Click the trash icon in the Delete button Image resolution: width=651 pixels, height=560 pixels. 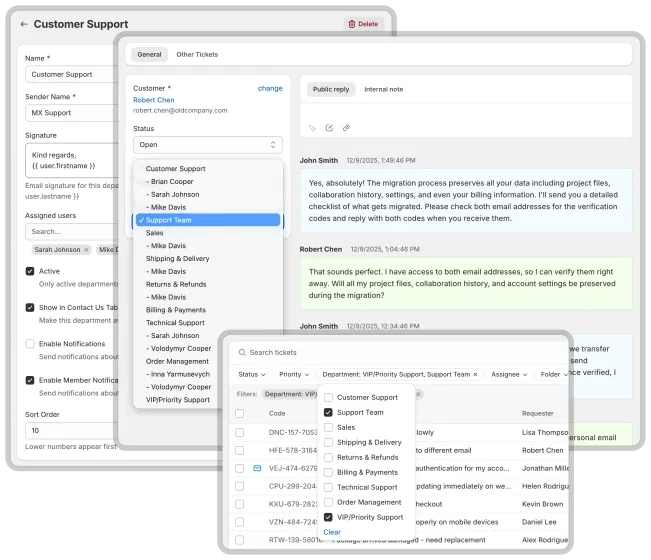[x=352, y=24]
